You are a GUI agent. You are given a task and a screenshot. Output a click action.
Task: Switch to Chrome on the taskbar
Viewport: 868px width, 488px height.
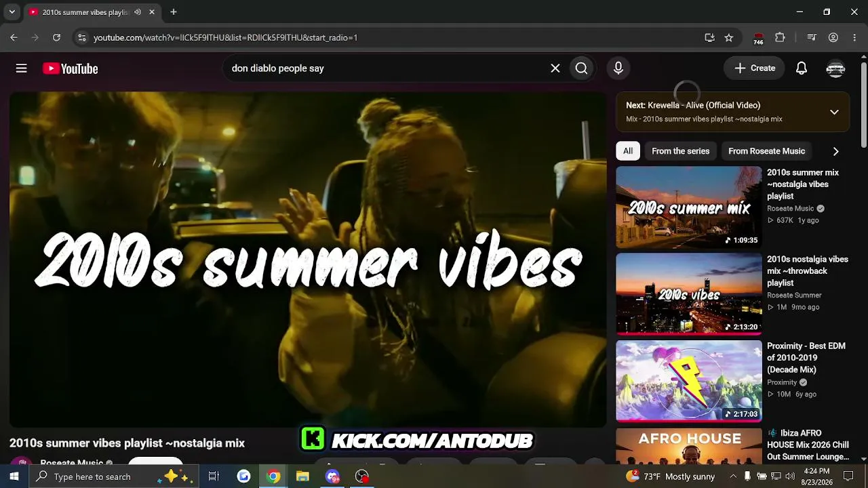click(x=273, y=476)
